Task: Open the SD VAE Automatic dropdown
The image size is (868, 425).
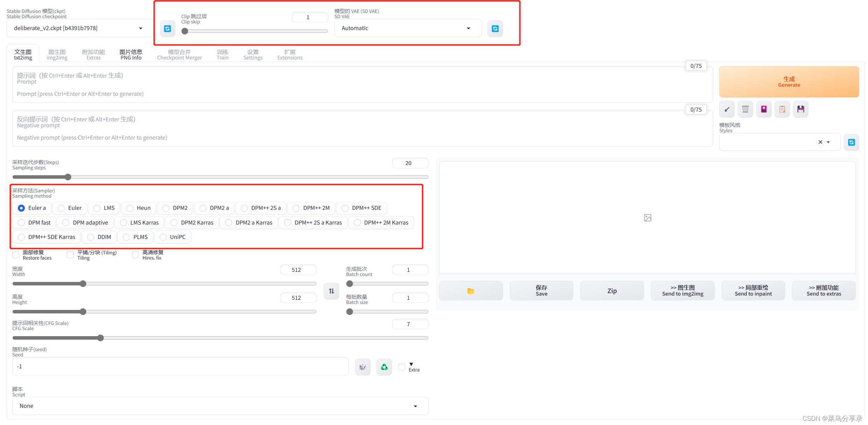Action: [x=408, y=28]
